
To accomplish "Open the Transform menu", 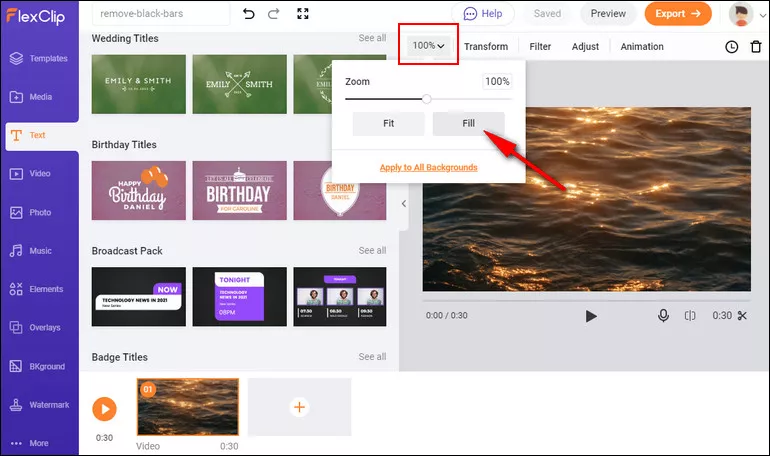I will pos(486,47).
